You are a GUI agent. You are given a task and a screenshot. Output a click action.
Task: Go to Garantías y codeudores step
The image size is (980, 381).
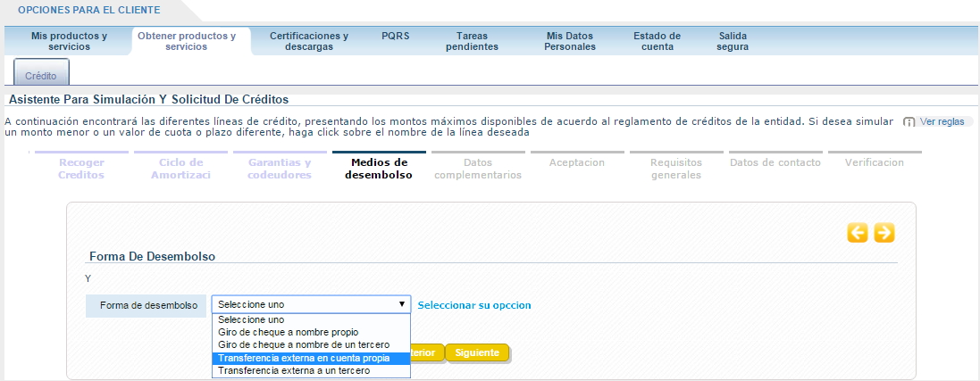point(280,169)
